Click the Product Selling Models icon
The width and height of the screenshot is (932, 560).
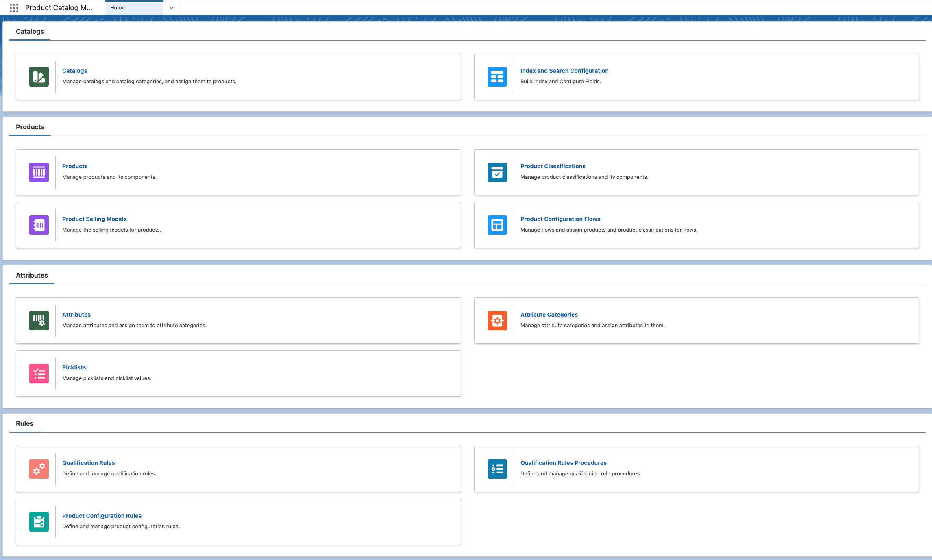pos(39,225)
